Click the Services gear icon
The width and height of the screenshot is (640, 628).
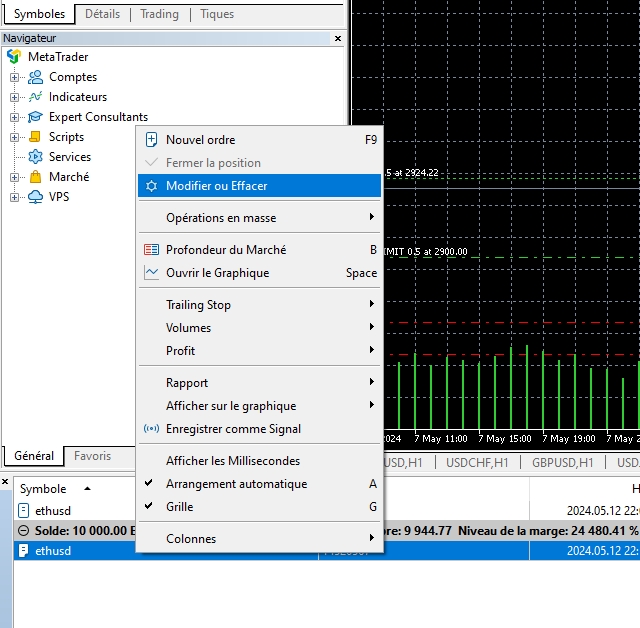(35, 157)
